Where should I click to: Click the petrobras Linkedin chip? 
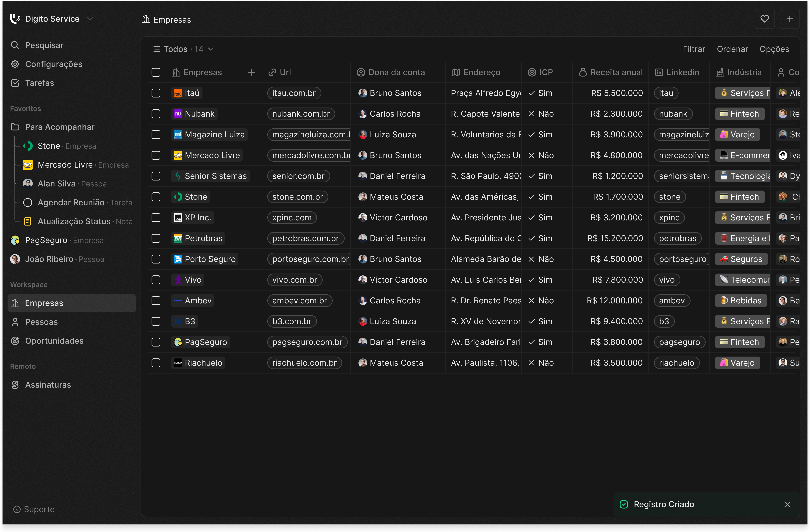(x=678, y=238)
